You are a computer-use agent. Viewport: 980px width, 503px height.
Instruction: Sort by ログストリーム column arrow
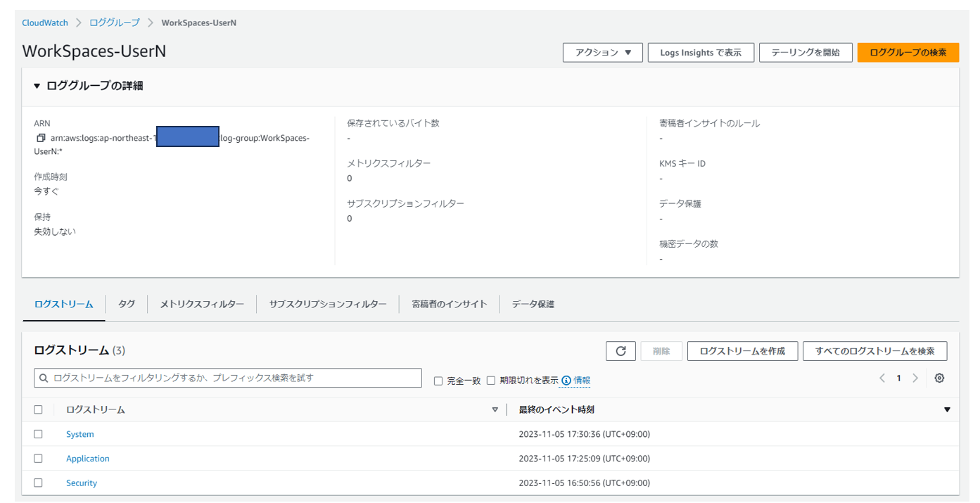point(495,409)
